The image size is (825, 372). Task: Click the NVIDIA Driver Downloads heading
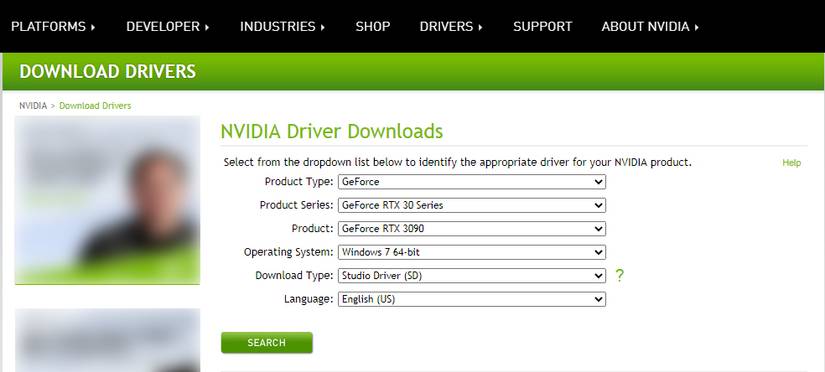[x=331, y=131]
